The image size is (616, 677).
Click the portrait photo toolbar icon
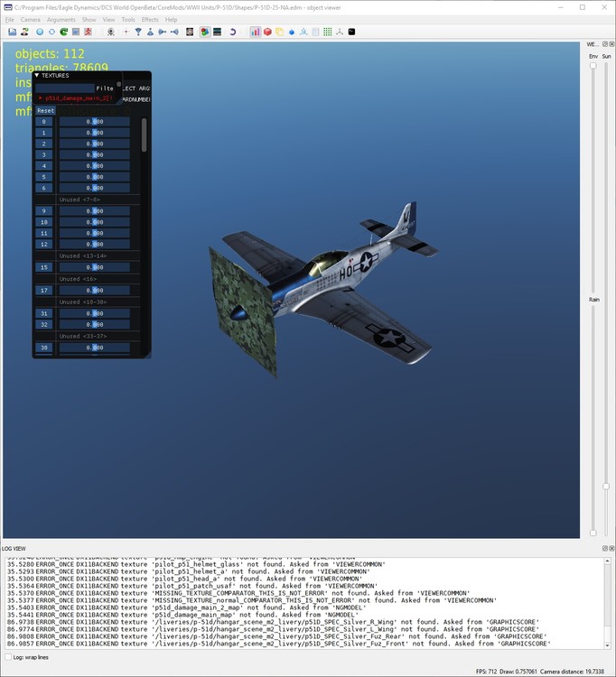pyautogui.click(x=190, y=32)
